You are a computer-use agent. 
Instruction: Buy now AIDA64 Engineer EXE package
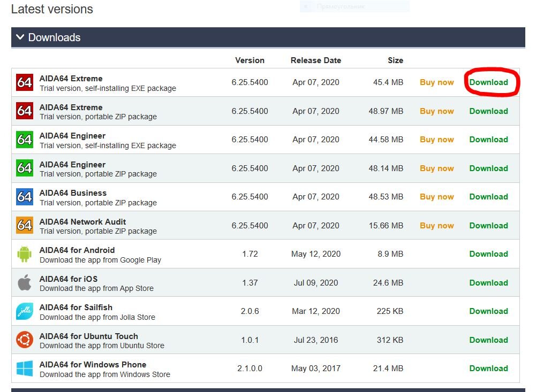pyautogui.click(x=437, y=140)
